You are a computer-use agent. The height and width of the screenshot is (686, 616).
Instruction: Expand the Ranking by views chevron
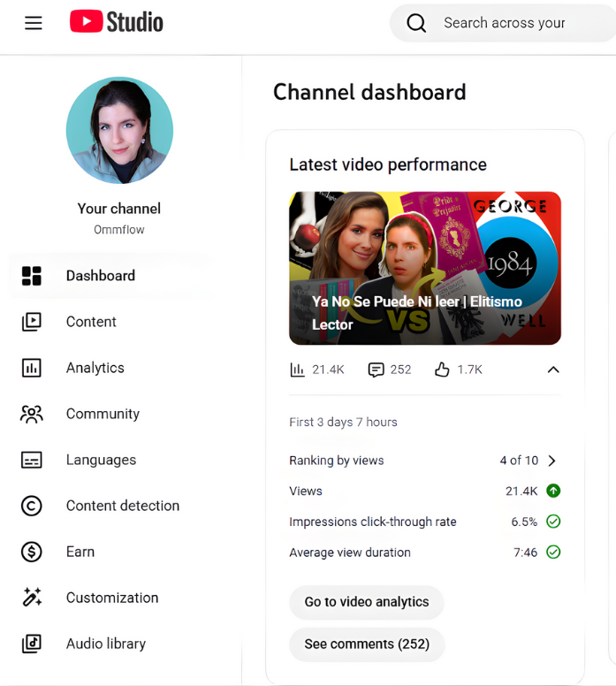(x=552, y=461)
